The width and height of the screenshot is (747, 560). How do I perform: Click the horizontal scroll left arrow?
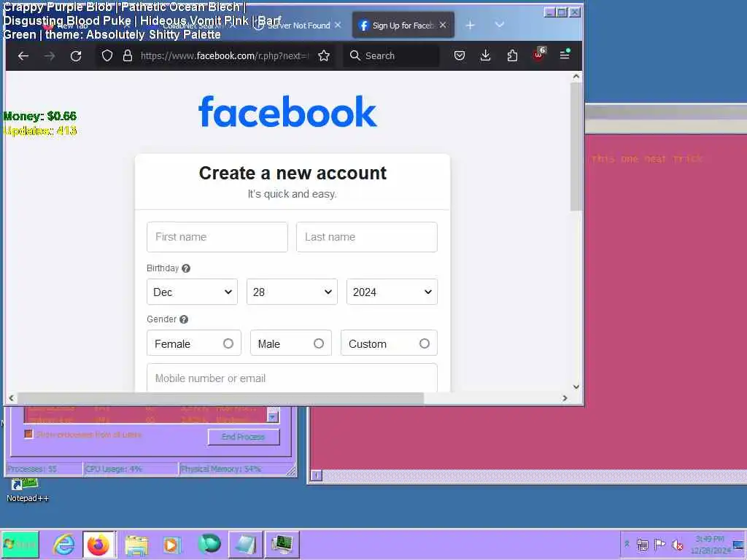pyautogui.click(x=12, y=398)
